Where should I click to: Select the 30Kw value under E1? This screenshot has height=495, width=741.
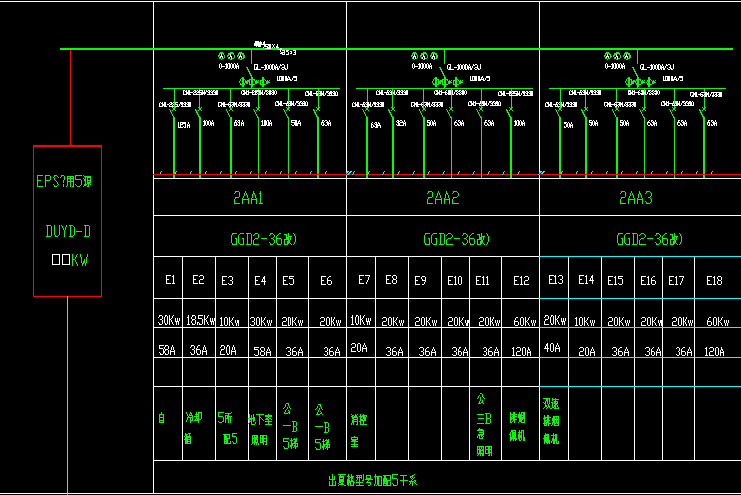pos(169,321)
